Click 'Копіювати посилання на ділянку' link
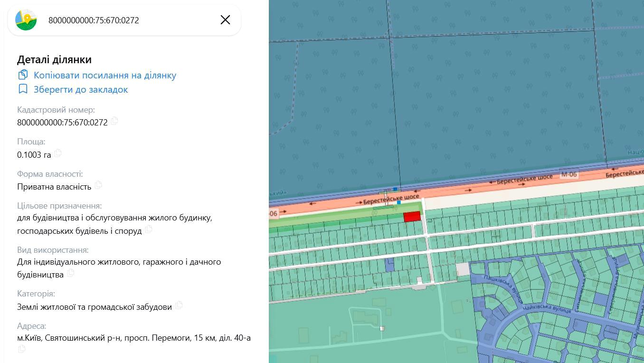Viewport: 644px width, 363px height. point(104,75)
